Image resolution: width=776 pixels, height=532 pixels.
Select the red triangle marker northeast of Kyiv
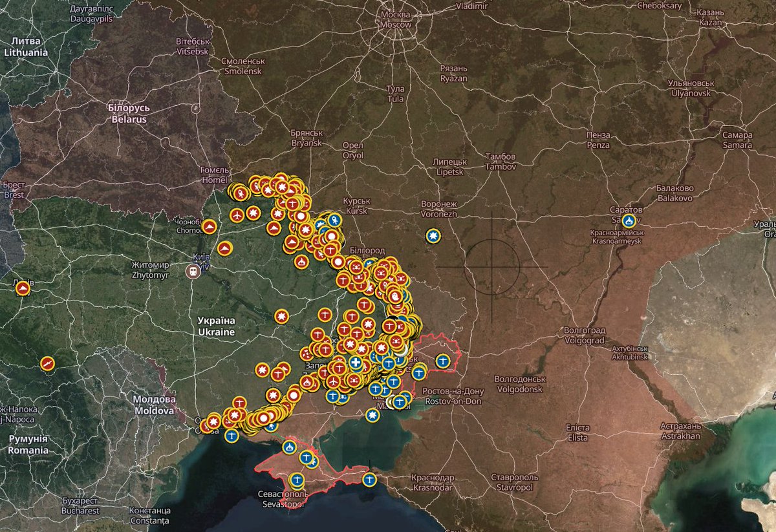225,248
